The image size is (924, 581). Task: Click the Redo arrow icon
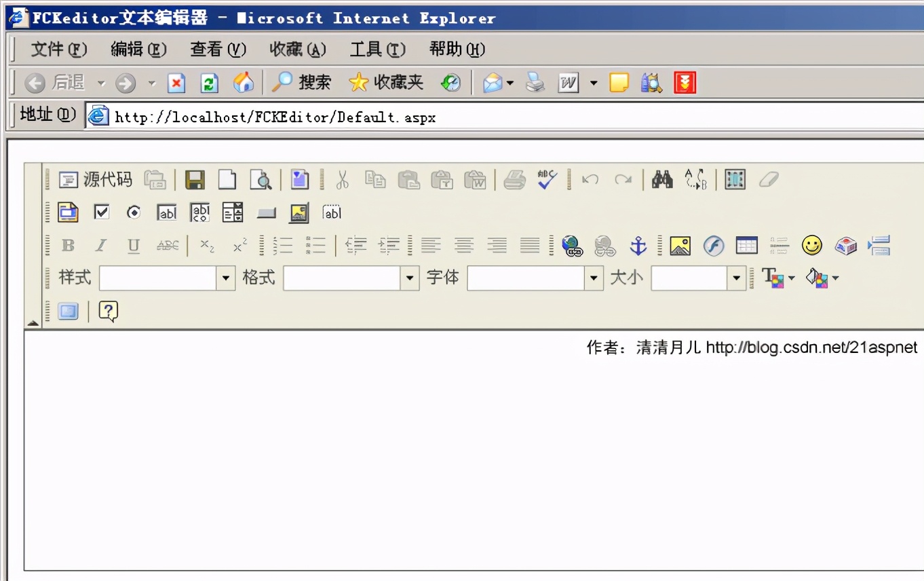[x=623, y=180]
